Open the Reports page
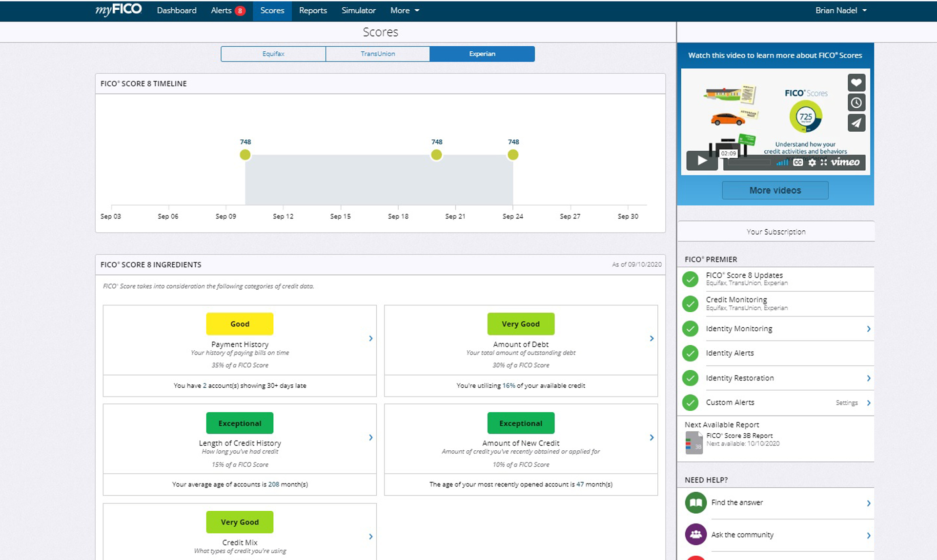This screenshot has height=560, width=937. coord(313,10)
